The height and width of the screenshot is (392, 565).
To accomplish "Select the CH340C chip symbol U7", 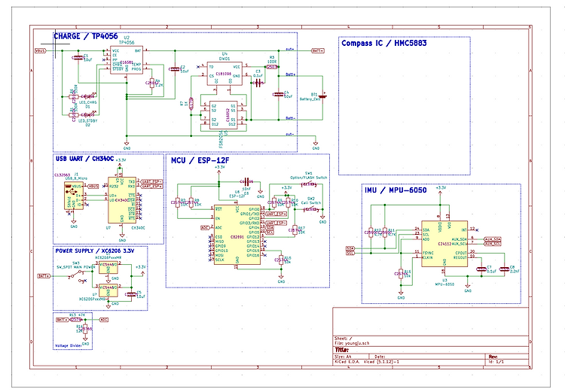I will coord(122,200).
